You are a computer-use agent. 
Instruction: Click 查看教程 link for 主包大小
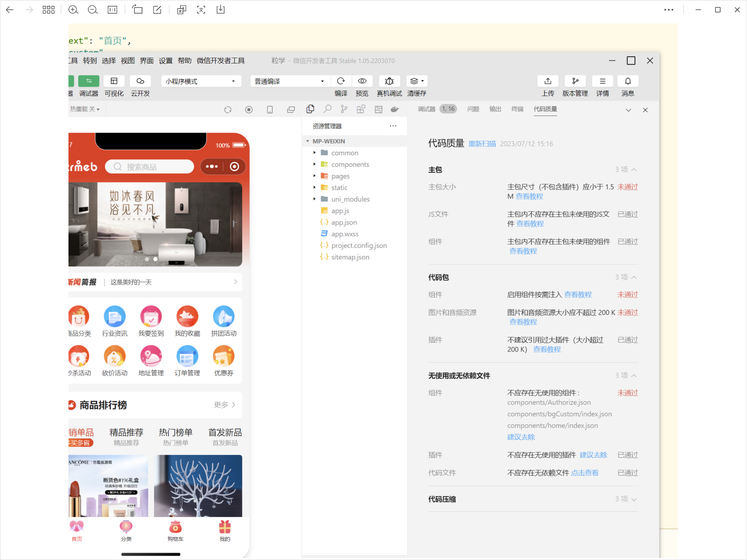(x=529, y=196)
